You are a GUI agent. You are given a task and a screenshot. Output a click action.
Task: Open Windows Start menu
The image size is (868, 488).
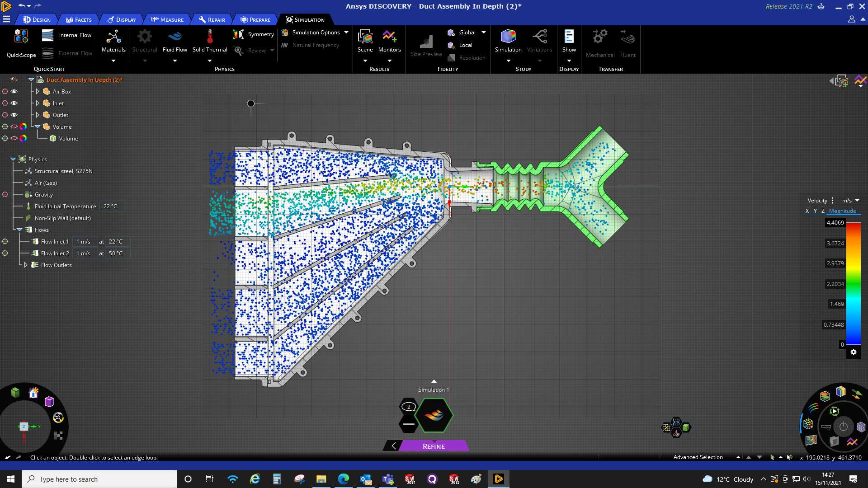[x=11, y=479]
